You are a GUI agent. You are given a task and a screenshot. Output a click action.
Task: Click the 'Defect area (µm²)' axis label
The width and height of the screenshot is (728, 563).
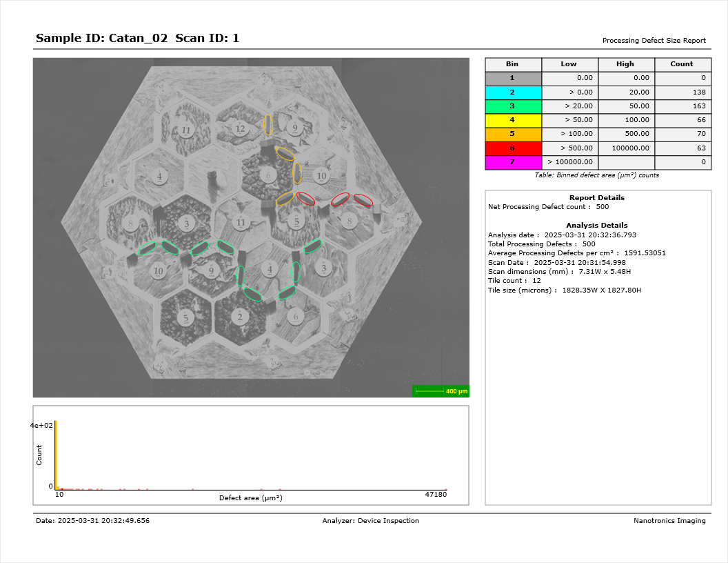pos(251,498)
